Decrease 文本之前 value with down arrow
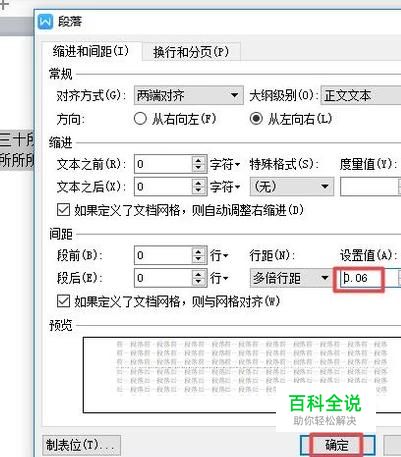This screenshot has height=457, width=401. click(x=199, y=168)
